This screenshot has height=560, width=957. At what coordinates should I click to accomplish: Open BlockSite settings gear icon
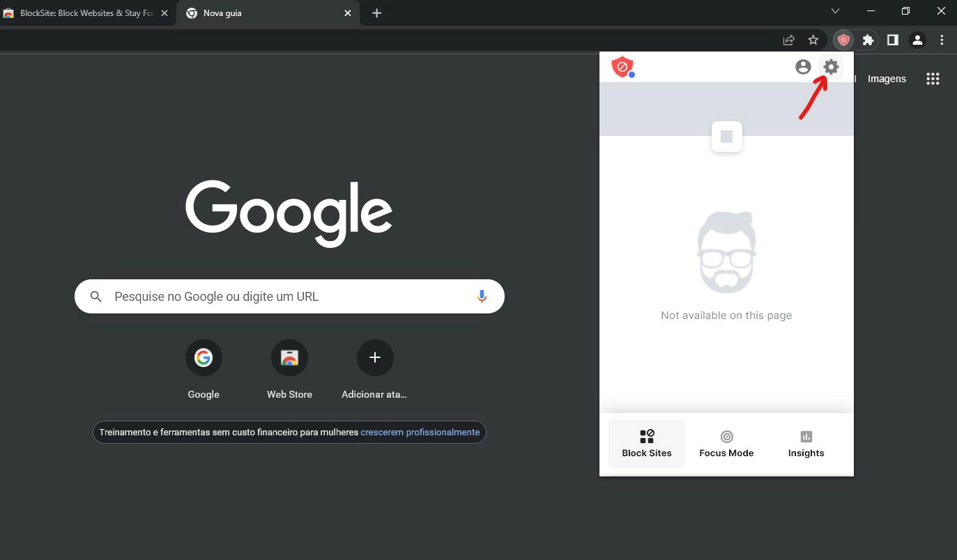pyautogui.click(x=831, y=67)
